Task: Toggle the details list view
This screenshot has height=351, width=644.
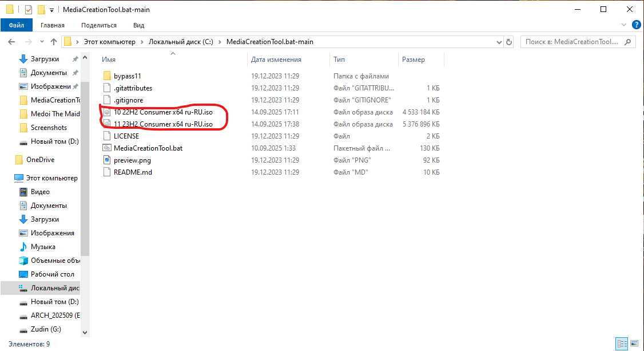Action: pyautogui.click(x=622, y=344)
